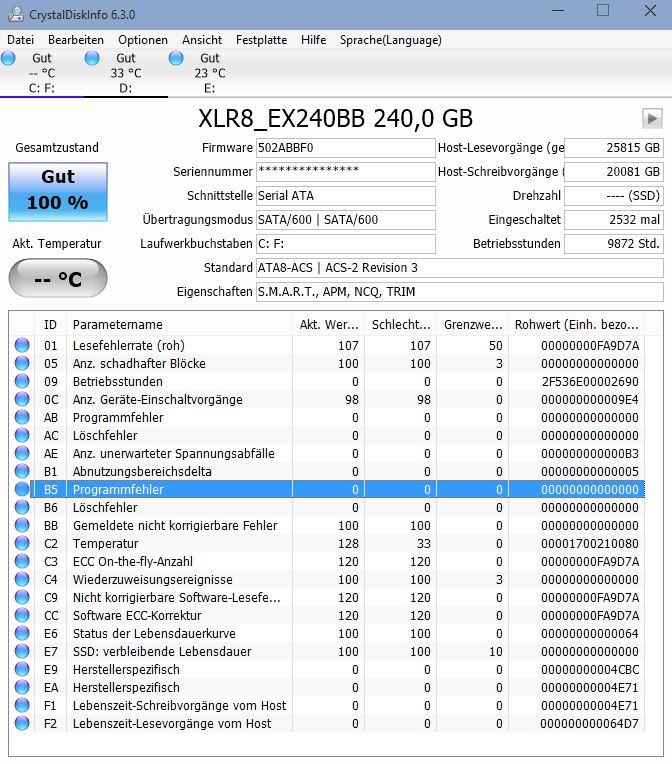Click status icon of C9 row
672x764 pixels.
pyautogui.click(x=22, y=597)
